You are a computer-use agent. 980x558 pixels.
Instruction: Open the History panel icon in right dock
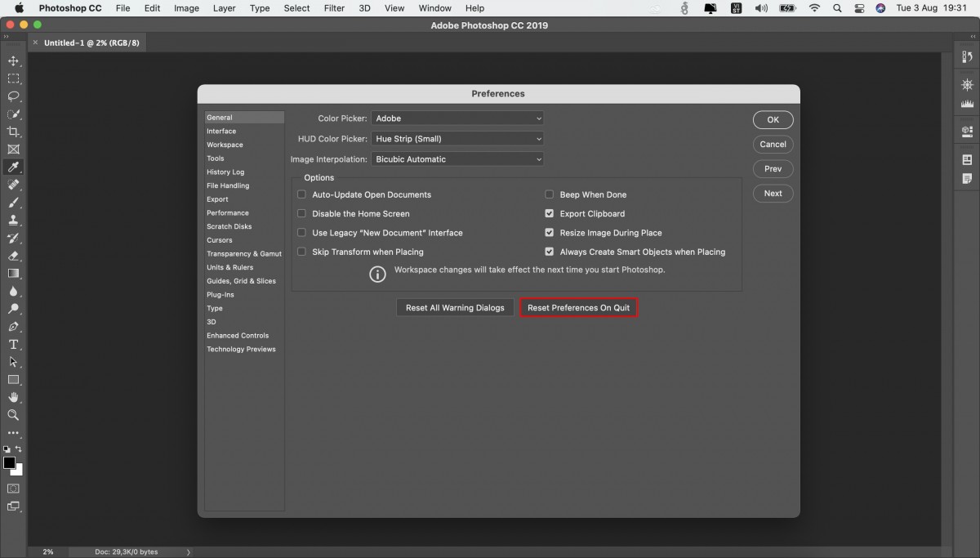[967, 56]
